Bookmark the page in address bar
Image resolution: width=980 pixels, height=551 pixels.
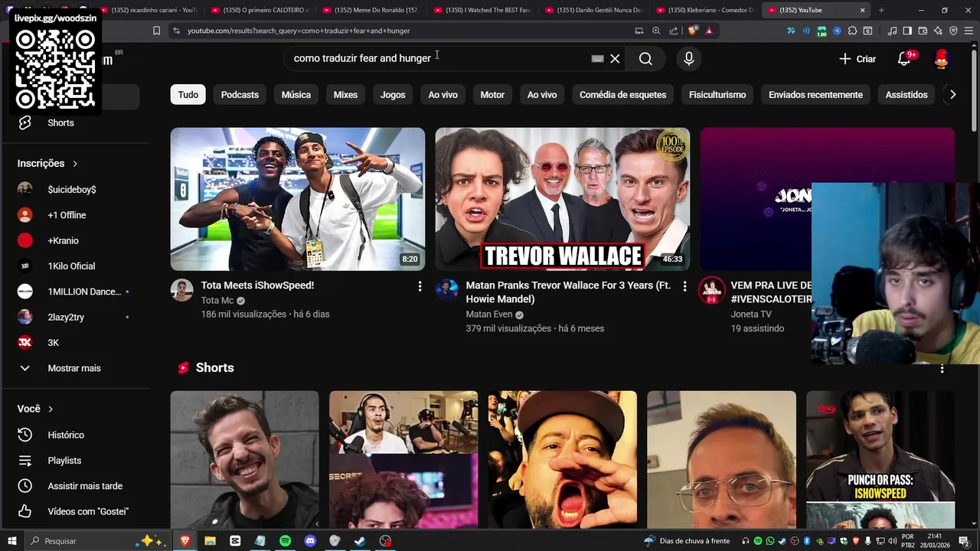click(156, 31)
